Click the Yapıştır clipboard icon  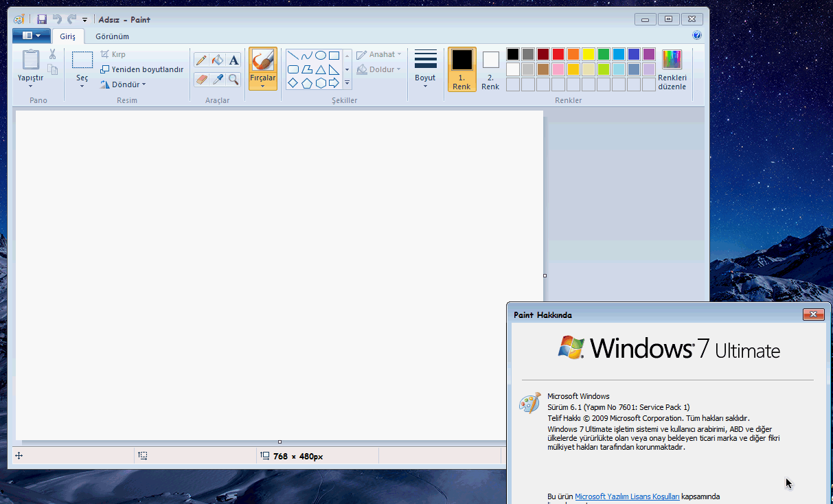coord(30,60)
